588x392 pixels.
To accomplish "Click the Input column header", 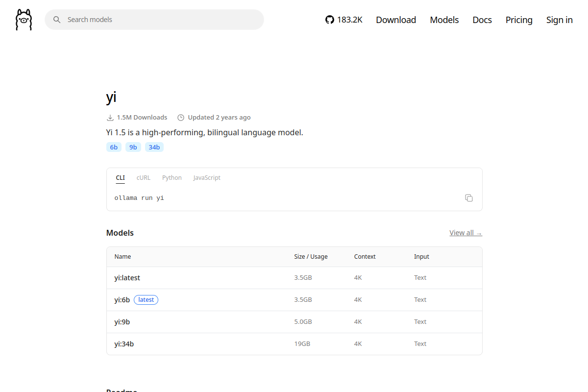I will (x=421, y=257).
